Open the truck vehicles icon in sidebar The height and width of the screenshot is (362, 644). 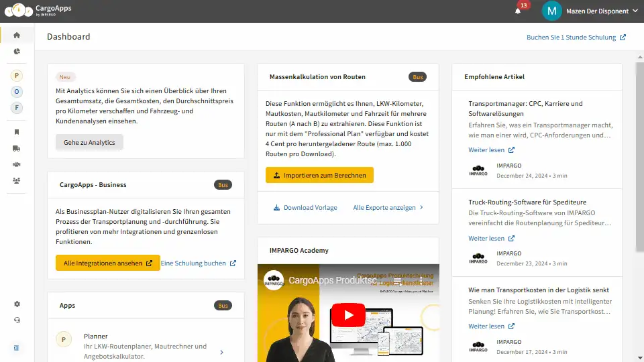16,148
